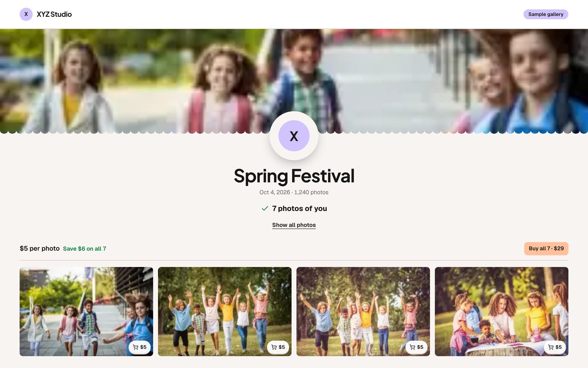Open the Sample gallery badge
Image resolution: width=588 pixels, height=368 pixels.
[546, 14]
